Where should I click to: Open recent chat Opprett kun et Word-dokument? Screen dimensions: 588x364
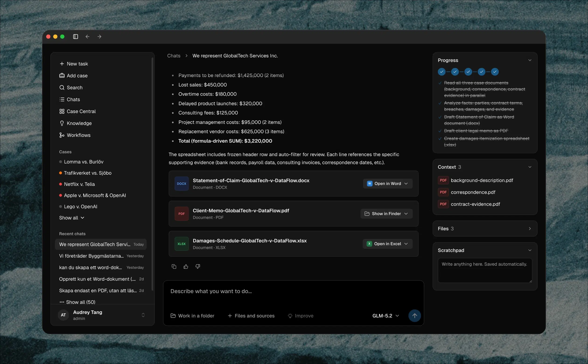[101, 279]
